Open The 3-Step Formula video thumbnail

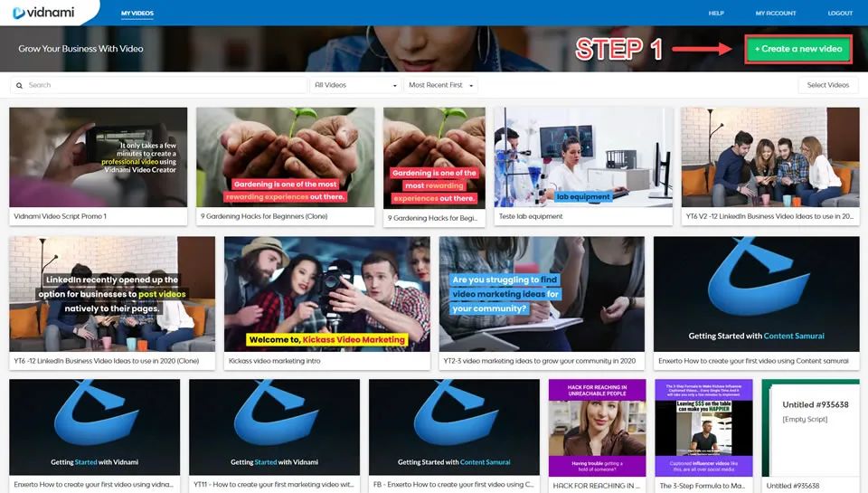click(703, 428)
